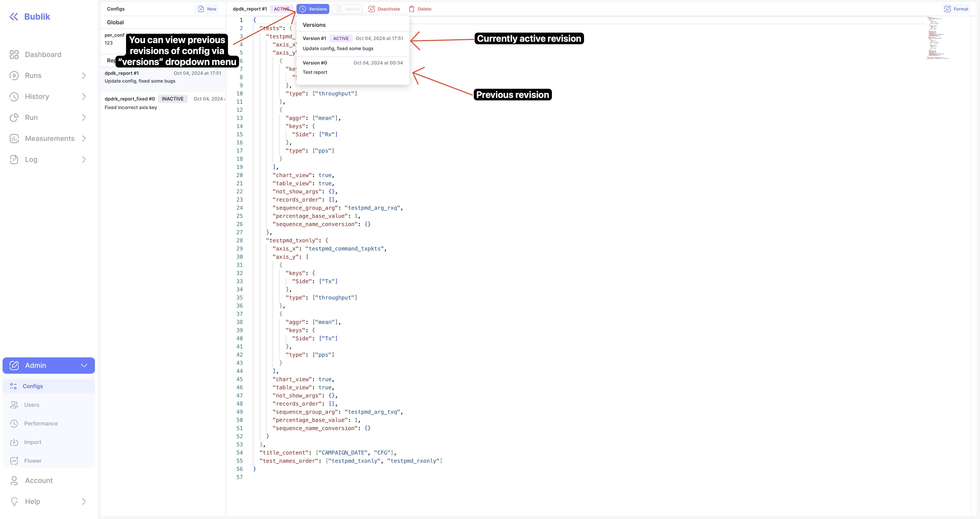Open Flower from the admin sidebar

click(x=33, y=460)
